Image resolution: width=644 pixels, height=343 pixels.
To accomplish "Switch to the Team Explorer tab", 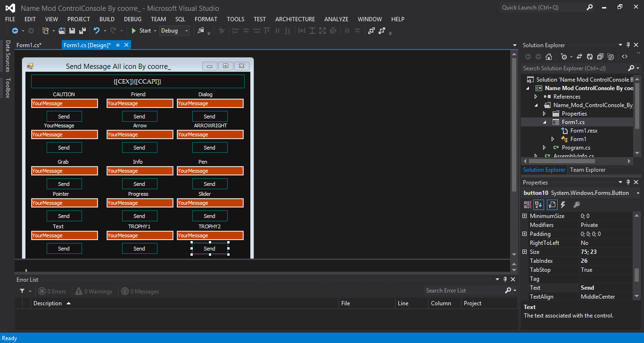I will (587, 170).
